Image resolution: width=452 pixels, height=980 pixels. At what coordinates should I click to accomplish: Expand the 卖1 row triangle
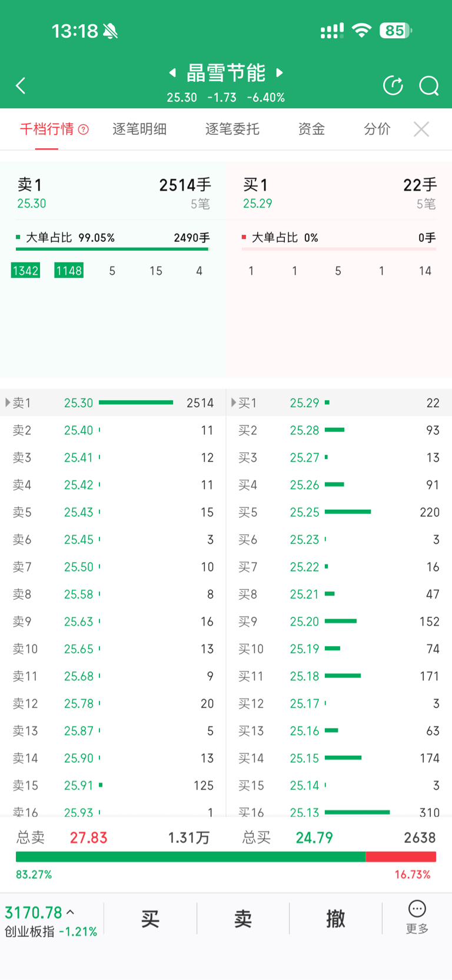pyautogui.click(x=8, y=403)
